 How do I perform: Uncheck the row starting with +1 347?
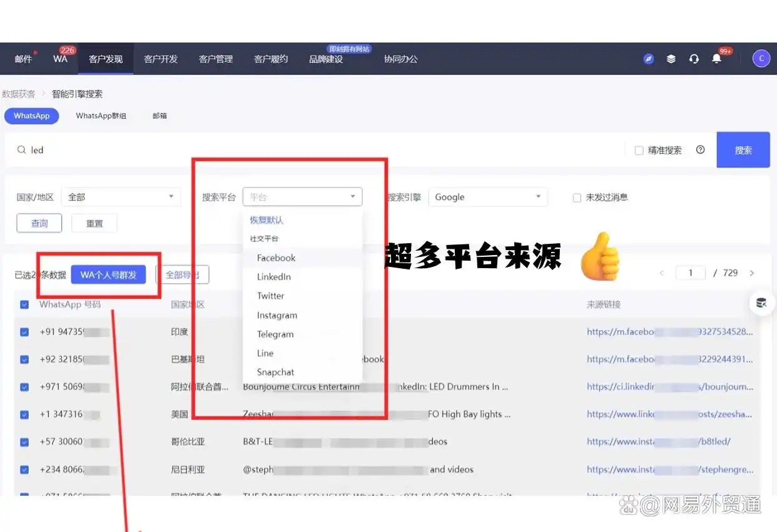tap(24, 414)
